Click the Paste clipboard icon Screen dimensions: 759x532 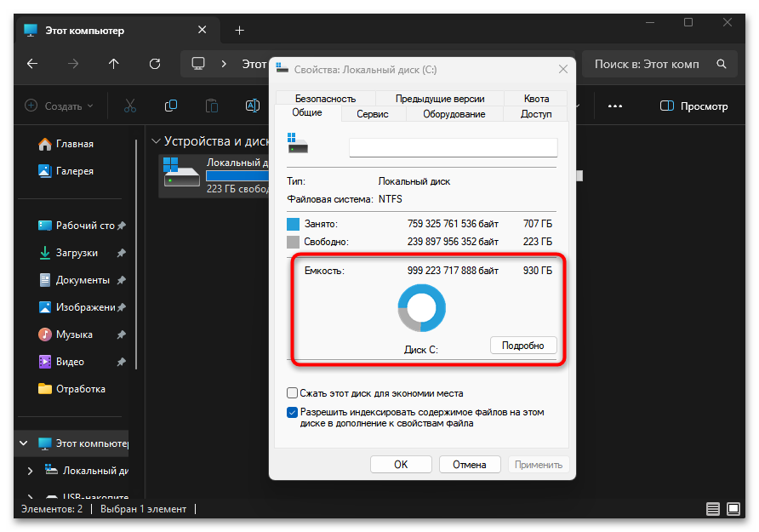[x=212, y=106]
